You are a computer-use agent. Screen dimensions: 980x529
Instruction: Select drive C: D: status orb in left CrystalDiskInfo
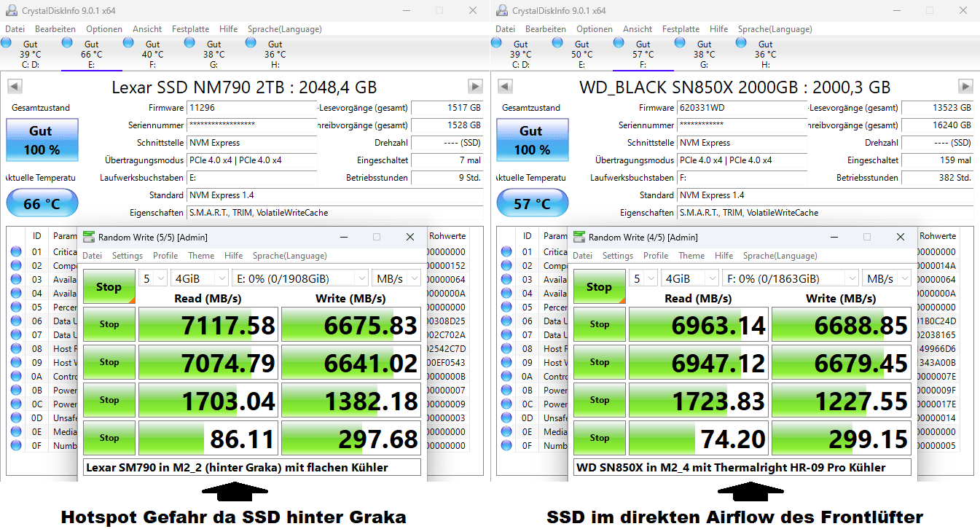pyautogui.click(x=6, y=43)
